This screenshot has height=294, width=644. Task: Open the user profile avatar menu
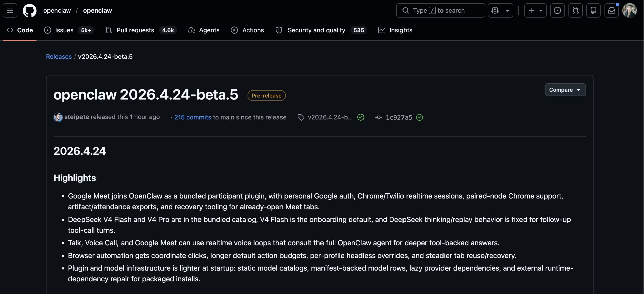click(629, 10)
